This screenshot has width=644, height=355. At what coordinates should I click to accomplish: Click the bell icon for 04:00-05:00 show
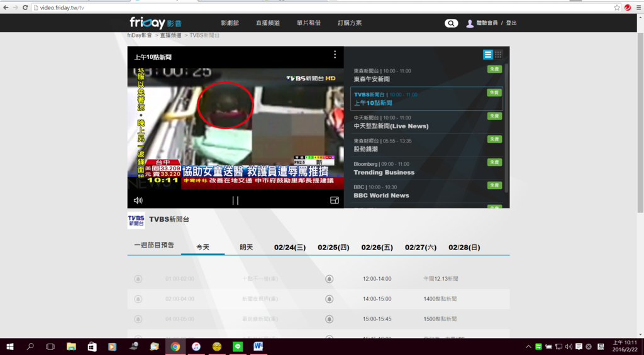(x=138, y=319)
